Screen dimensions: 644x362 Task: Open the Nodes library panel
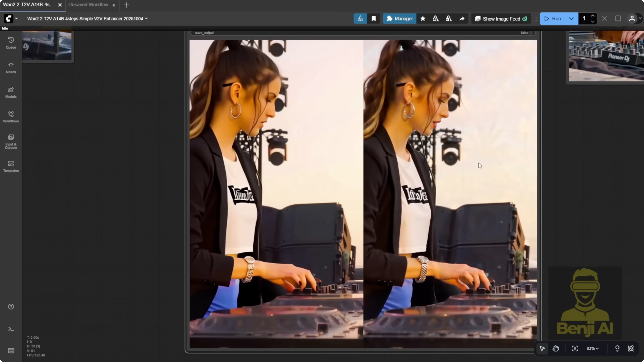(11, 68)
